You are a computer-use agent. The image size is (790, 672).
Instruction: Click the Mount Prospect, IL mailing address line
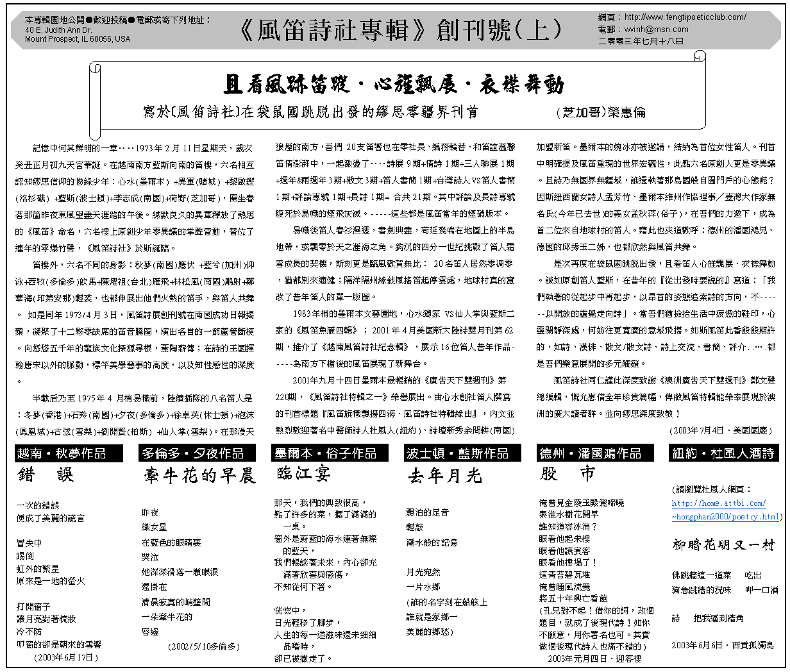point(78,39)
